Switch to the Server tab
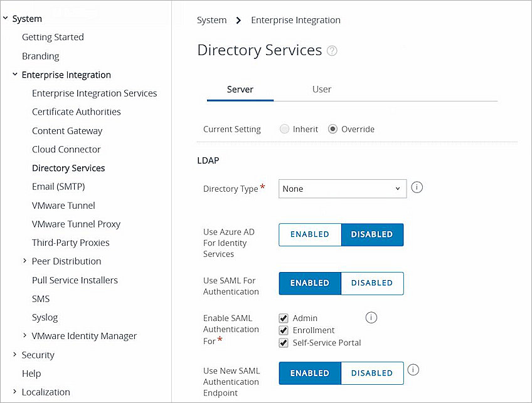Screen dimensions: 532x403 240,89
